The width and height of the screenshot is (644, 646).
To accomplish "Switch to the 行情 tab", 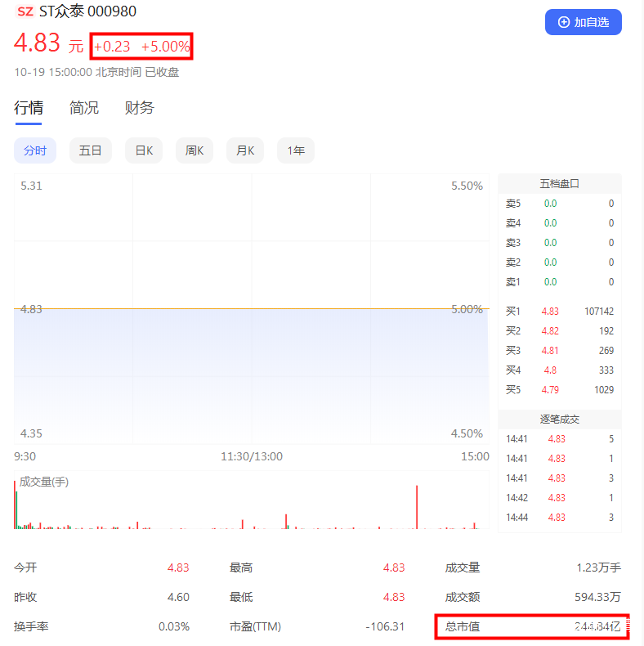I will coord(29,108).
